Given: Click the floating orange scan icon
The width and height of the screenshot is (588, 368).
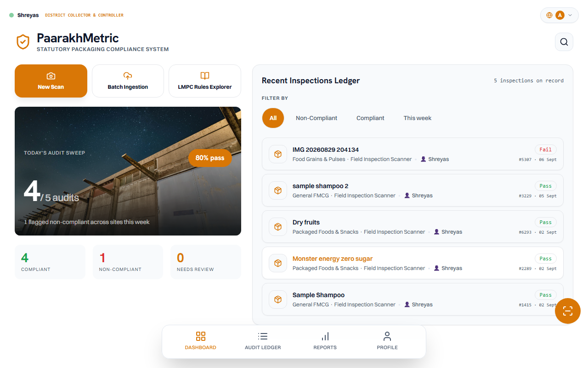Looking at the screenshot, I should (568, 311).
